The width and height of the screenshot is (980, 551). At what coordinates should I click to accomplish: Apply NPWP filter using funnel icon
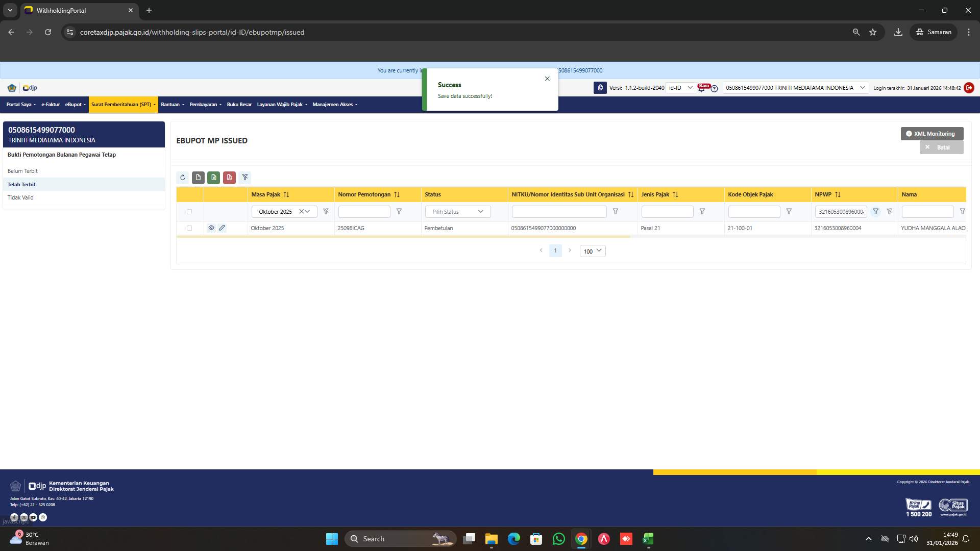tap(876, 211)
